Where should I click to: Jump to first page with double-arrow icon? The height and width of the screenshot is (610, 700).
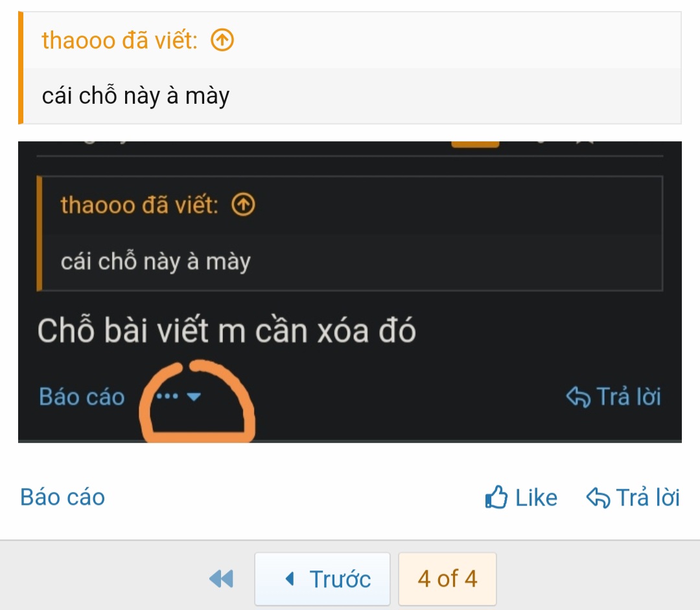point(222,579)
